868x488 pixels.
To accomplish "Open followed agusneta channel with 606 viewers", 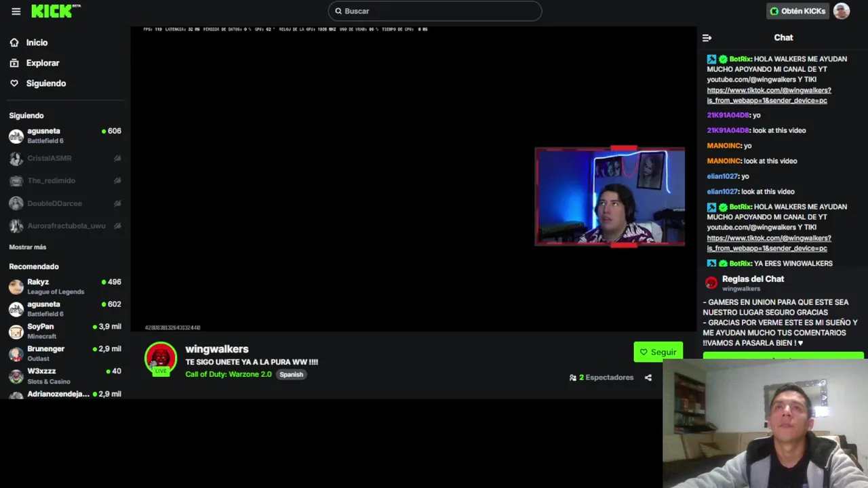I will 65,136.
